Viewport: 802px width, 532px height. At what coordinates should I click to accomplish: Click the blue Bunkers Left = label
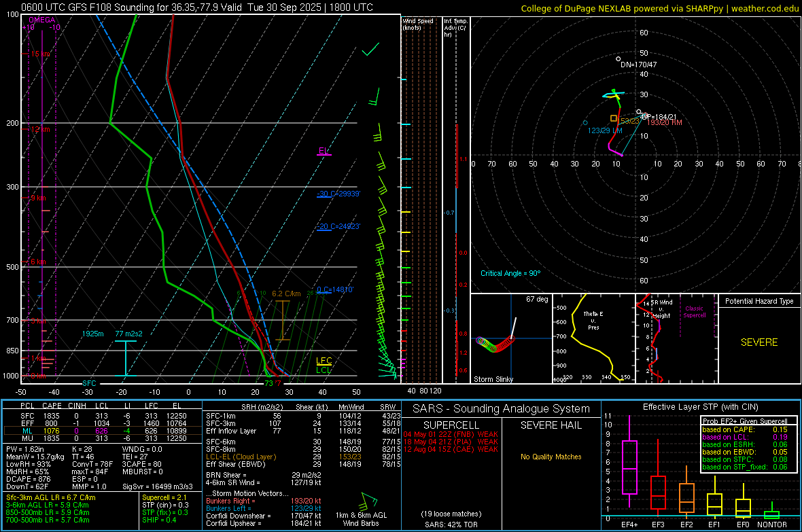[x=228, y=508]
